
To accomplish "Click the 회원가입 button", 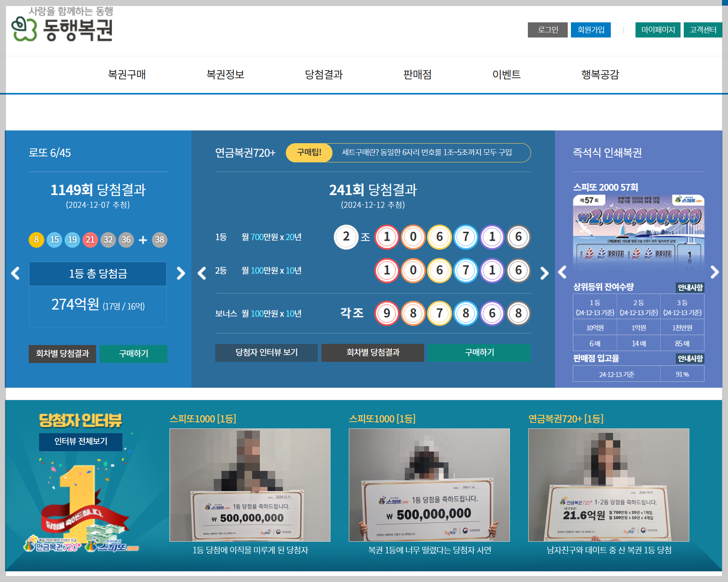I will click(x=591, y=30).
